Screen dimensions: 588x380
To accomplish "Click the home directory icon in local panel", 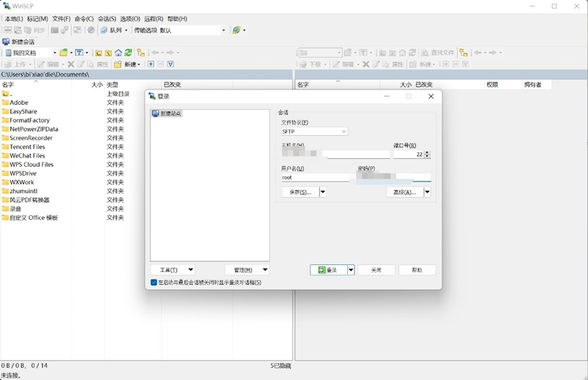I will pos(119,53).
